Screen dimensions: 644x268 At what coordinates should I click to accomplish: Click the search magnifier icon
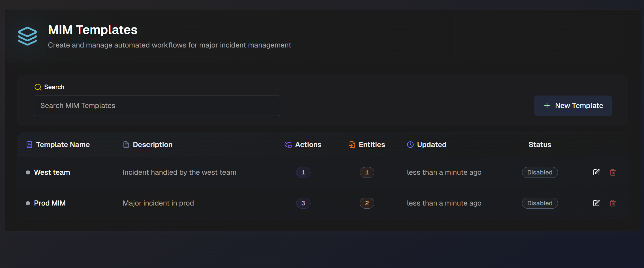[38, 87]
